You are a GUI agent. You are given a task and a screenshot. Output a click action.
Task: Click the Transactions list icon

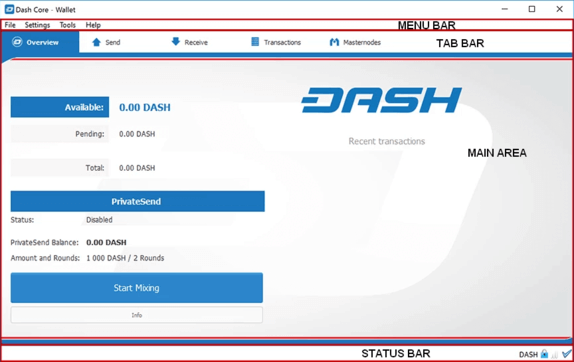[255, 42]
